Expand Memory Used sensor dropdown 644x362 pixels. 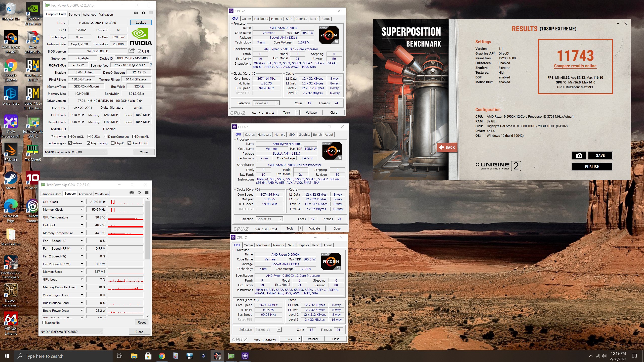tap(82, 271)
